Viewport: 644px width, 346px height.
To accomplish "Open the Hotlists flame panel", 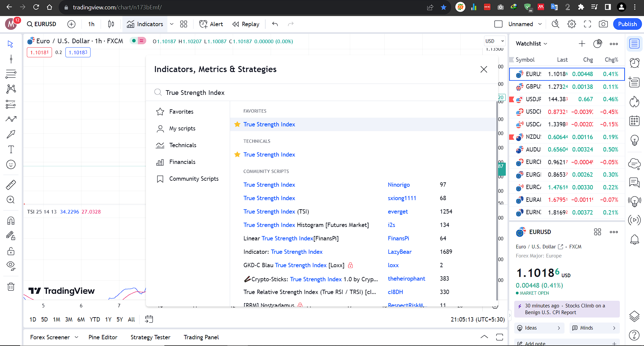I will click(634, 101).
